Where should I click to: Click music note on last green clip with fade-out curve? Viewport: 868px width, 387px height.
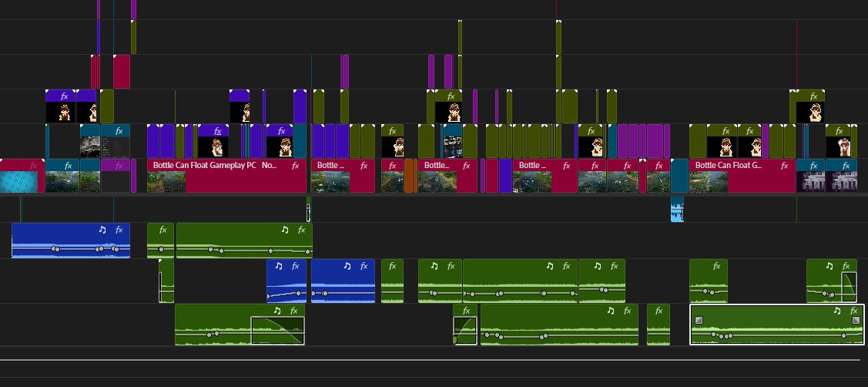[829, 266]
